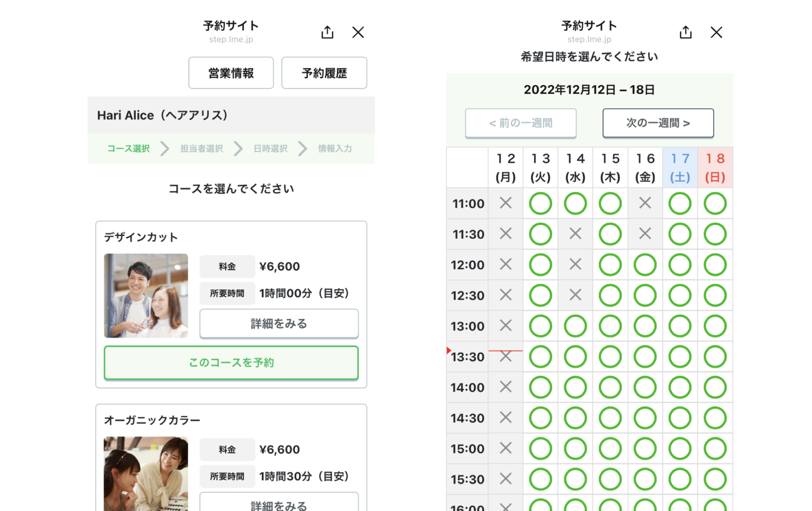Viewport: 812px width, 511px height.
Task: Toggle the 11:30 slot on 17(土)
Action: [680, 234]
